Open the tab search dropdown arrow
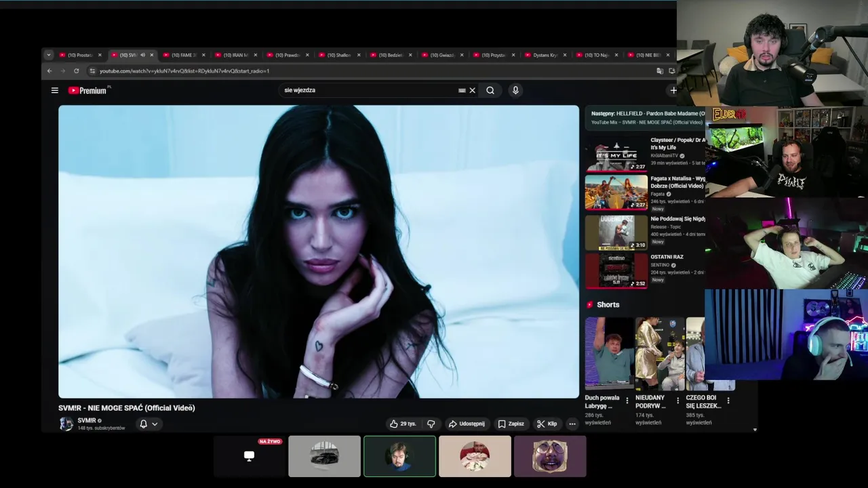This screenshot has width=868, height=488. (x=48, y=55)
